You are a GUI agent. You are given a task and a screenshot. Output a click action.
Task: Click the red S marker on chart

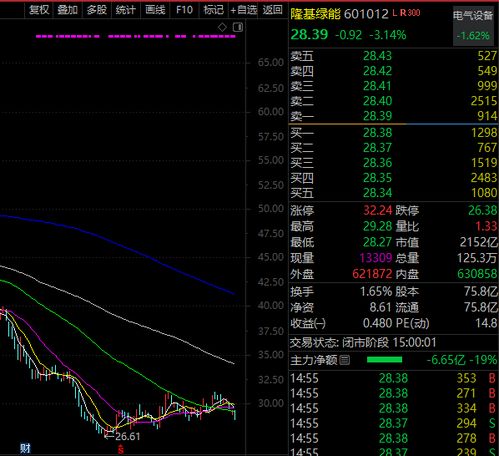tap(121, 450)
